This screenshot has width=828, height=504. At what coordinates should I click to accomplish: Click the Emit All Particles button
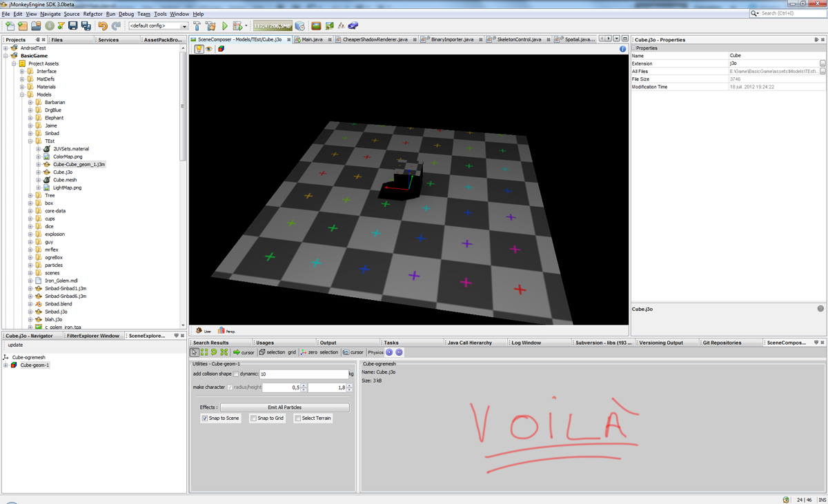pyautogui.click(x=284, y=407)
